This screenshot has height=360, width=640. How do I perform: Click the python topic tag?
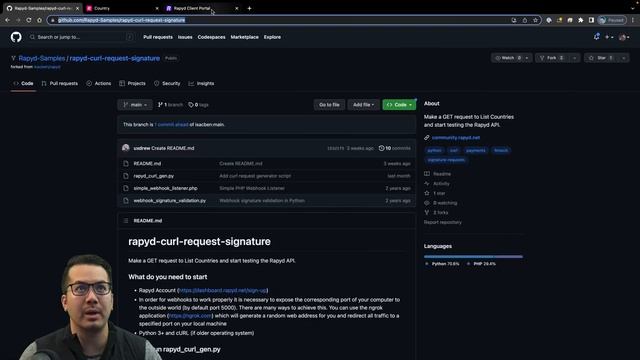434,150
